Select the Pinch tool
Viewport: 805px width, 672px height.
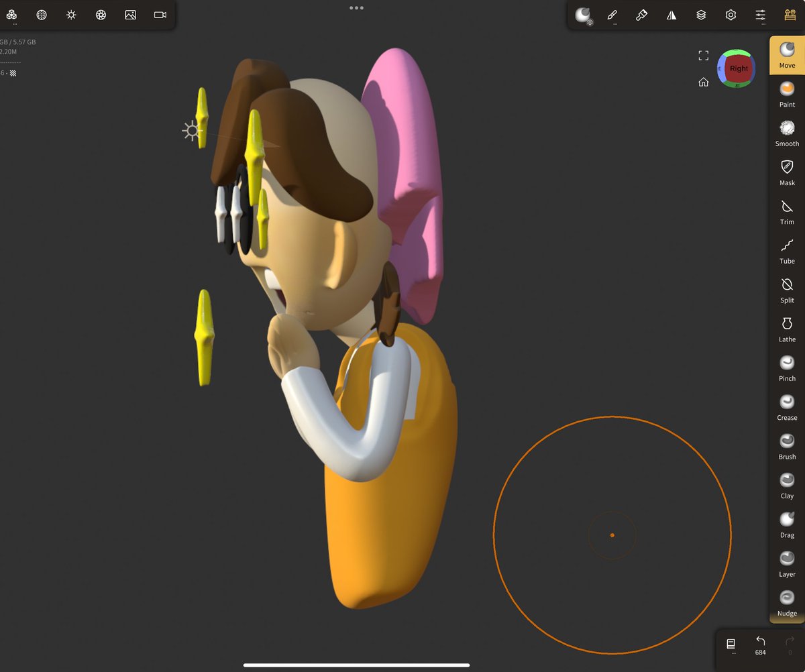[x=787, y=368]
